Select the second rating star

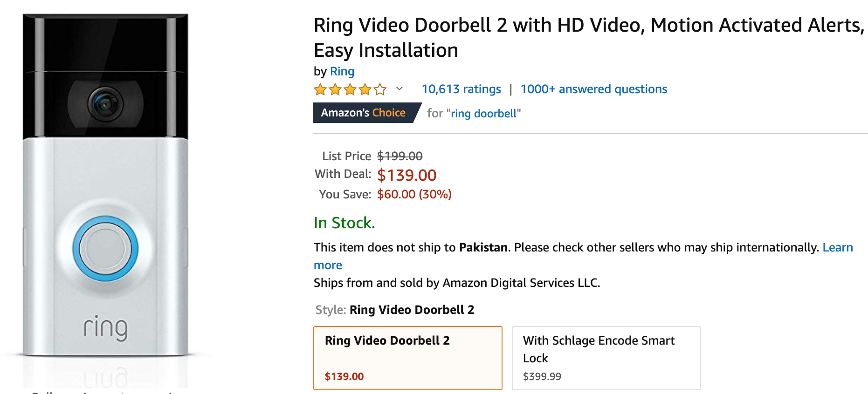tap(335, 89)
